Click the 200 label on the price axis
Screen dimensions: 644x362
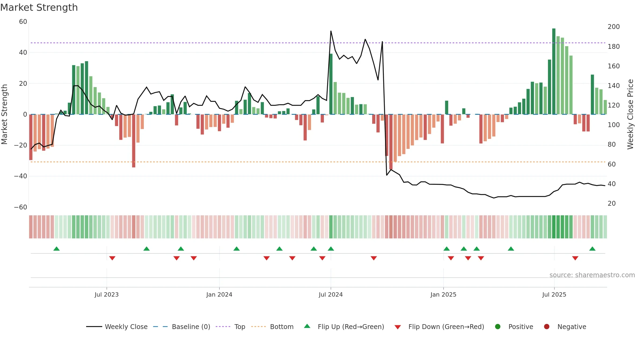(x=614, y=27)
